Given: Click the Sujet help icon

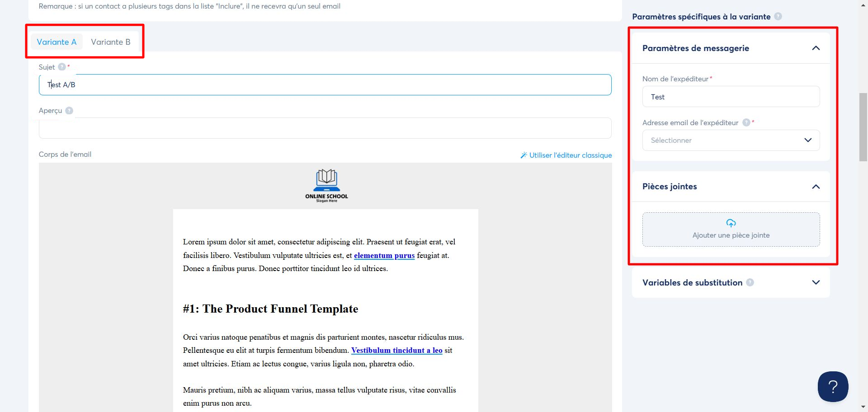Looking at the screenshot, I should [x=62, y=67].
